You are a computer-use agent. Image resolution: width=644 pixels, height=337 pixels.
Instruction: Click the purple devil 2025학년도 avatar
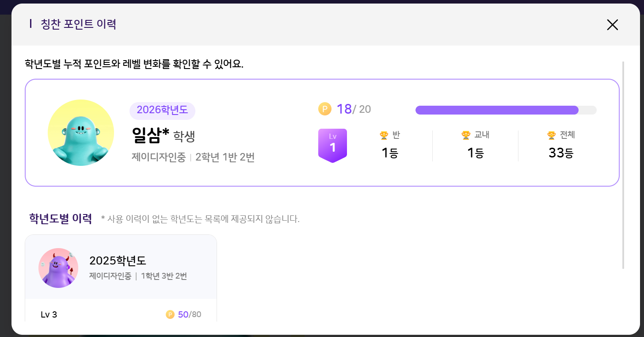58,268
